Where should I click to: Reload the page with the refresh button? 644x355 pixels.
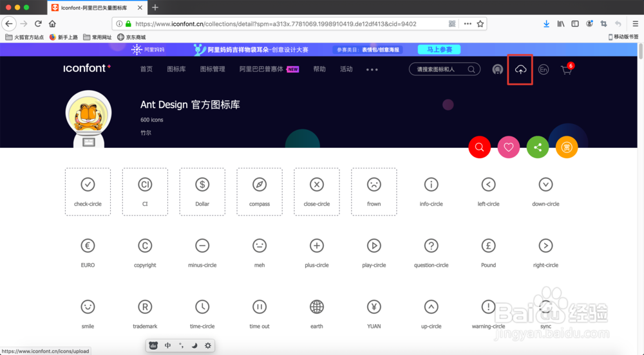click(x=38, y=24)
